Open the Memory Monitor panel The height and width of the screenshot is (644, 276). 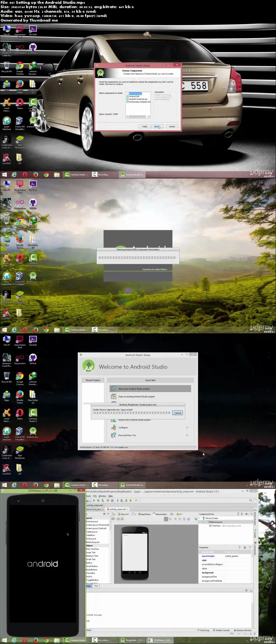pos(243,631)
